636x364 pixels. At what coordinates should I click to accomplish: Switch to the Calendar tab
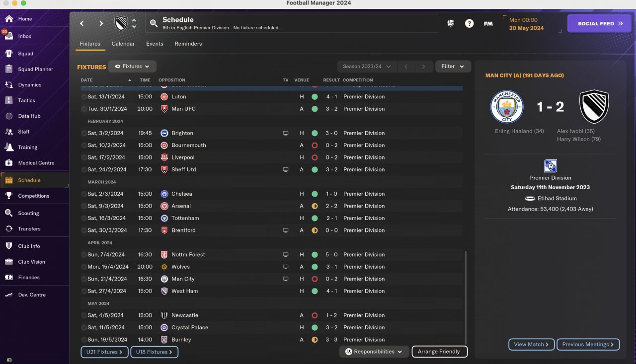tap(123, 44)
